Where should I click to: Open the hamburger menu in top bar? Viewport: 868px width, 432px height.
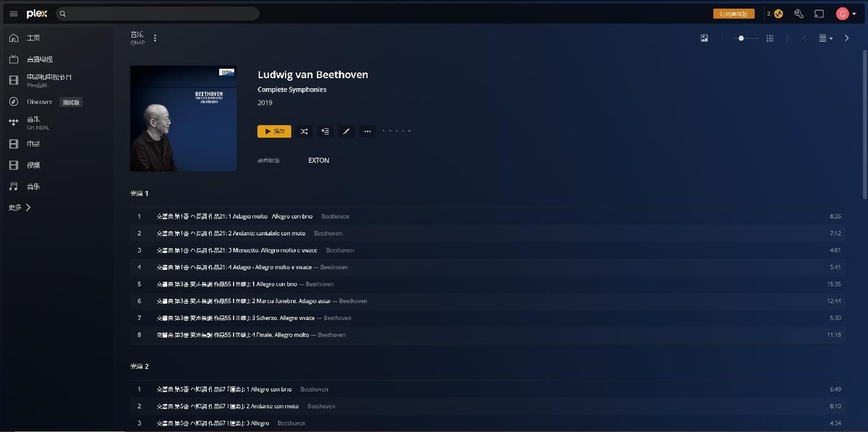pyautogui.click(x=13, y=14)
